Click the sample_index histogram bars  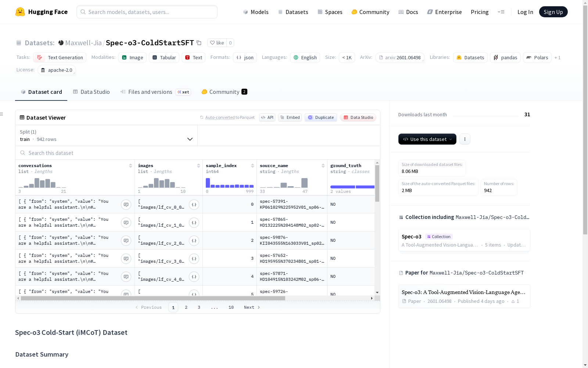pos(230,183)
